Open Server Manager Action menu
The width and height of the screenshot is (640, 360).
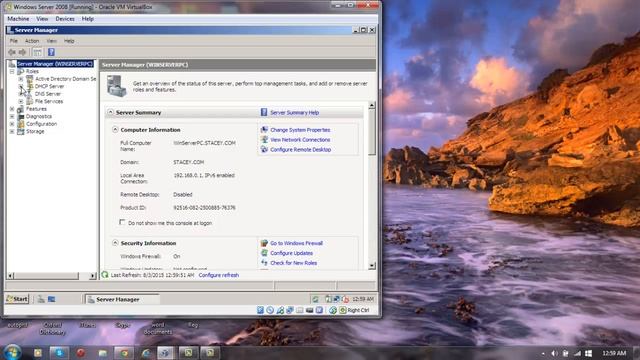coord(32,41)
